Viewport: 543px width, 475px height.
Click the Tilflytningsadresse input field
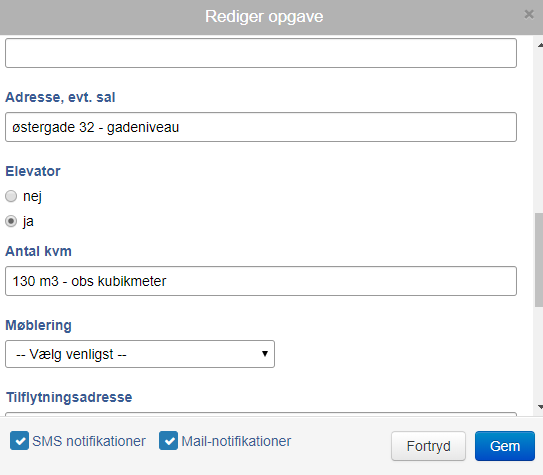coord(261,414)
